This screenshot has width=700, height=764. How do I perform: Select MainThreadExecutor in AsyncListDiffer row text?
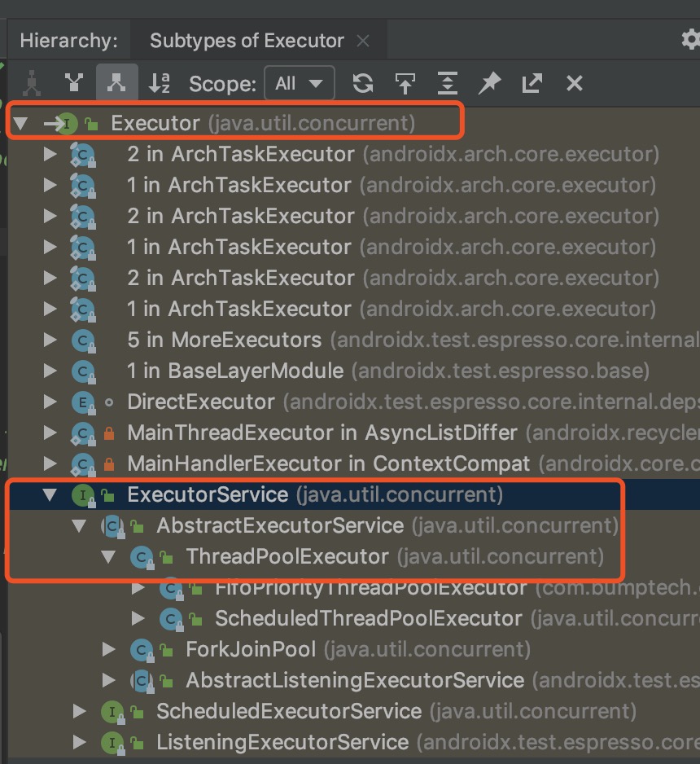[x=413, y=432]
